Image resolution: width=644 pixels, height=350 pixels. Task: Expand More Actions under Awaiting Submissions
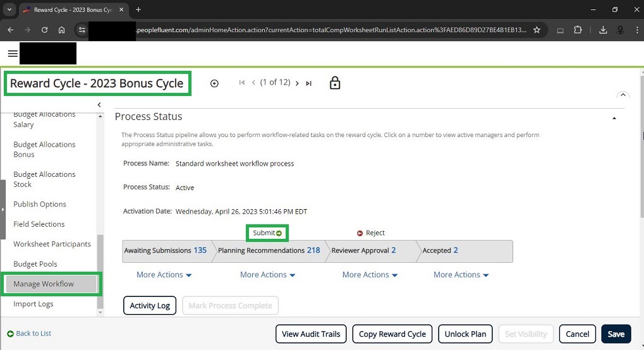(x=164, y=275)
